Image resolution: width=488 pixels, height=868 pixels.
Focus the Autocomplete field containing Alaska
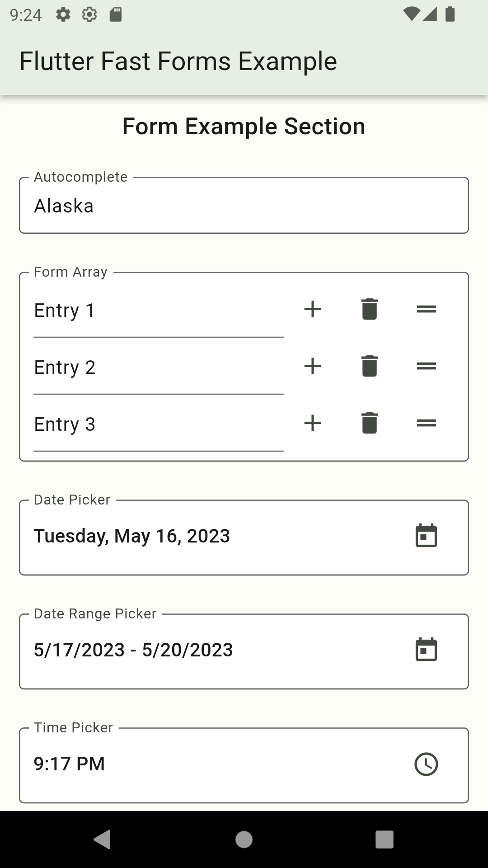[x=244, y=206]
